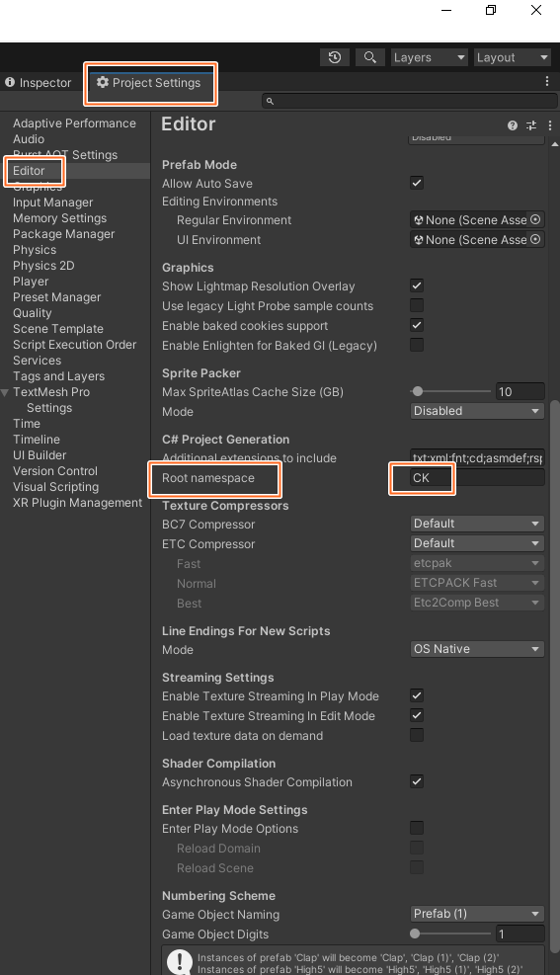Select Physics settings category
The image size is (560, 975).
(x=35, y=249)
